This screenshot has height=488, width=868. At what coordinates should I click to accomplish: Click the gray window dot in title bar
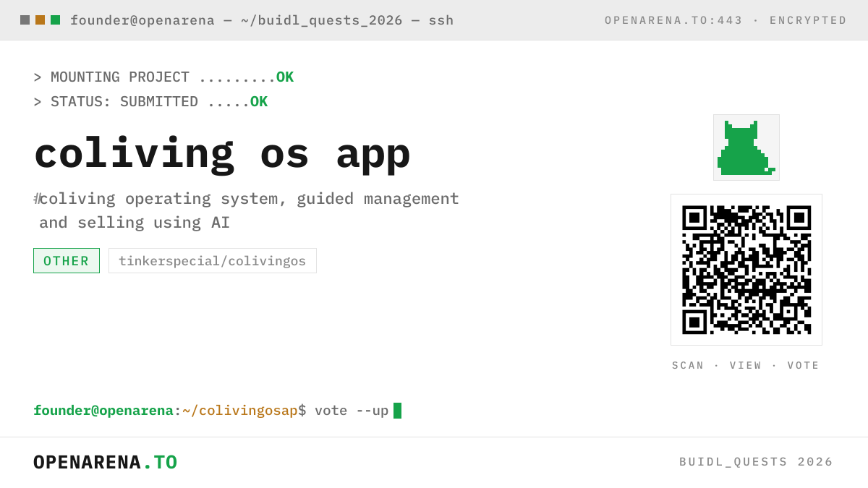coord(25,20)
